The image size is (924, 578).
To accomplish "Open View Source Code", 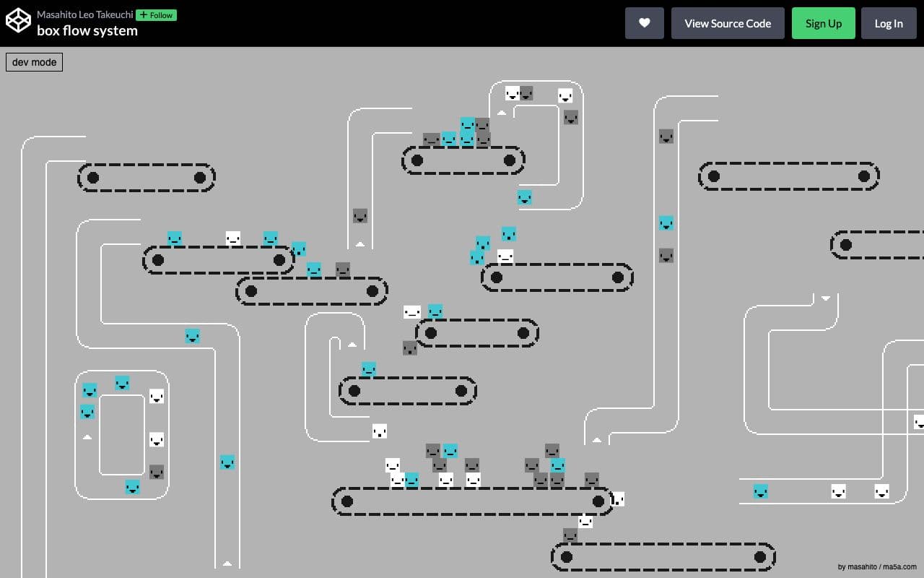I will pos(728,22).
